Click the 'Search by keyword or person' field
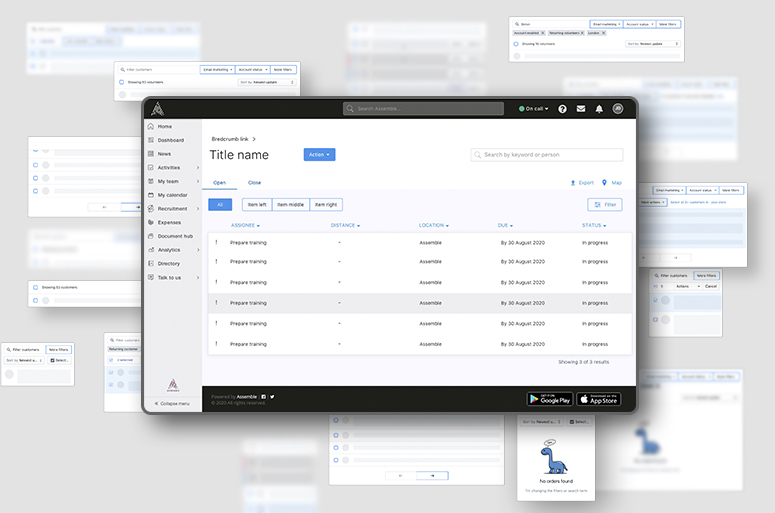775x513 pixels. pos(547,155)
